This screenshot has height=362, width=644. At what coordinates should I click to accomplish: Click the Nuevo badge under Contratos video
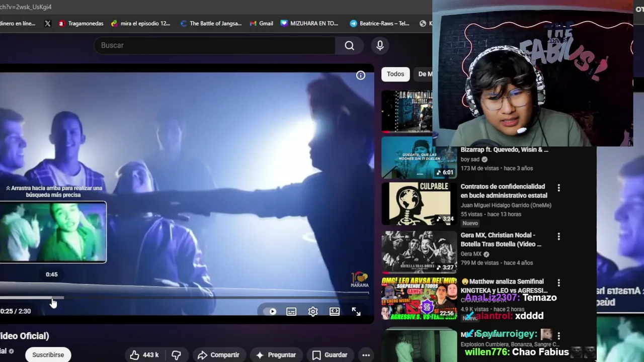point(470,223)
